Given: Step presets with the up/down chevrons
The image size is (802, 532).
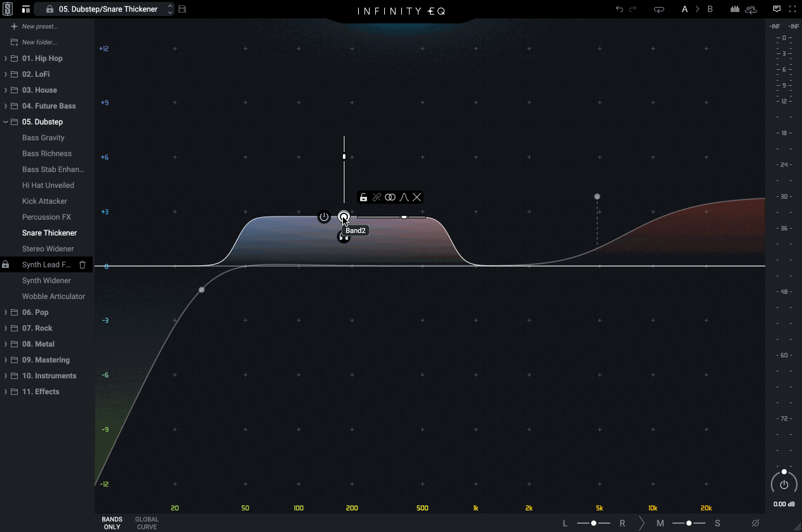Looking at the screenshot, I should click(170, 10).
